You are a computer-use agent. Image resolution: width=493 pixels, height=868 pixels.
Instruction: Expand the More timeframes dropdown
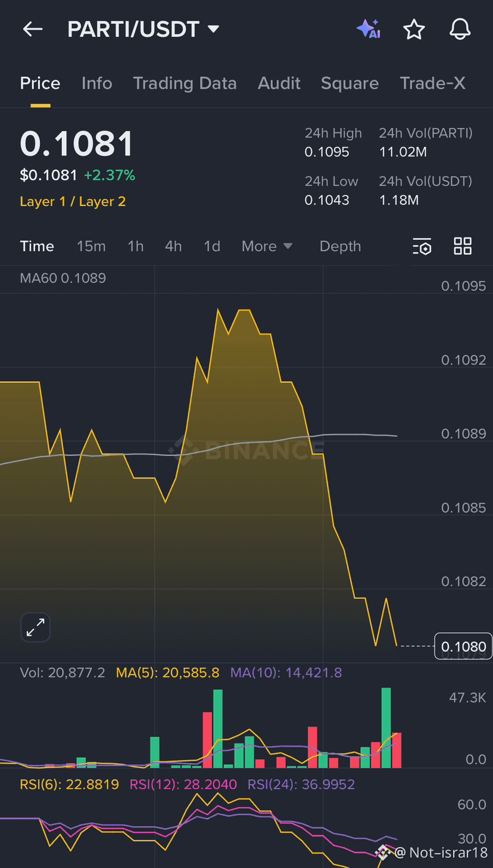pyautogui.click(x=267, y=246)
